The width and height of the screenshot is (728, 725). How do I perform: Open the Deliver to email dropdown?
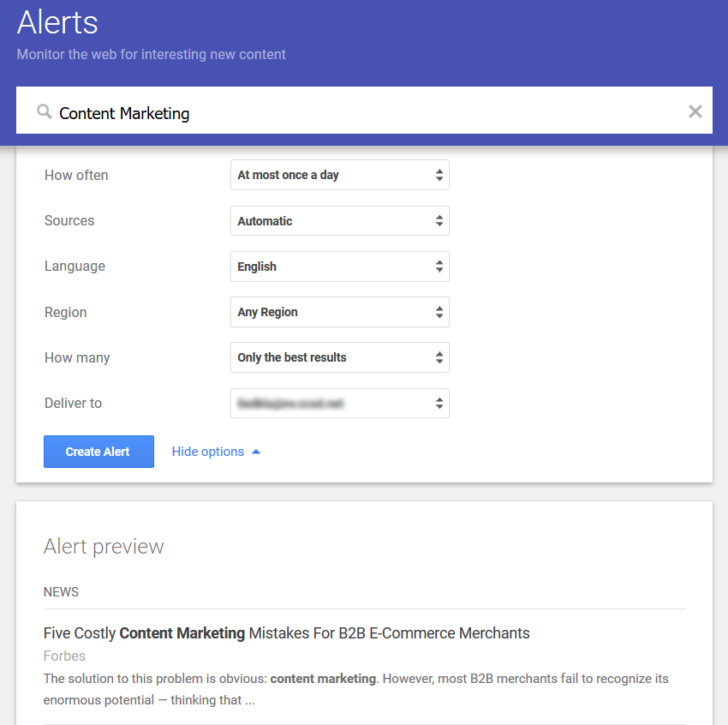[339, 403]
